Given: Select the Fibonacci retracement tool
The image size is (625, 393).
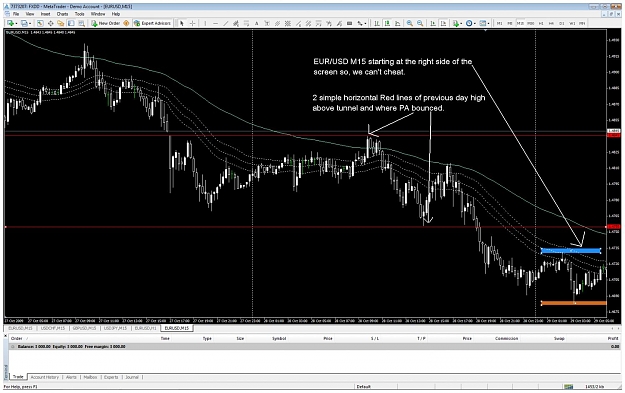Looking at the screenshot, I should tap(246, 23).
